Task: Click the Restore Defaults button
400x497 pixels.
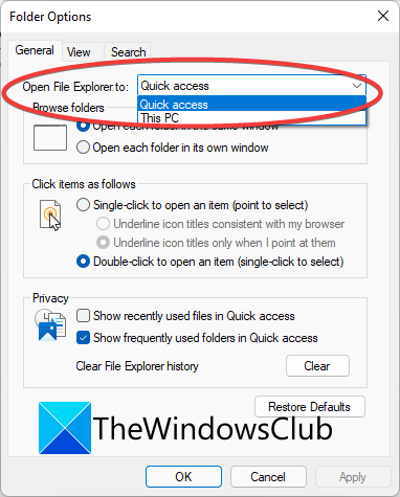Action: coord(310,407)
